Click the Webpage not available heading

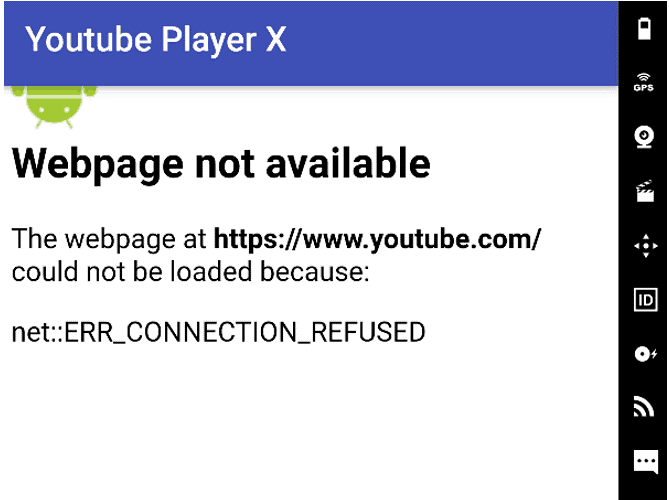pos(221,164)
